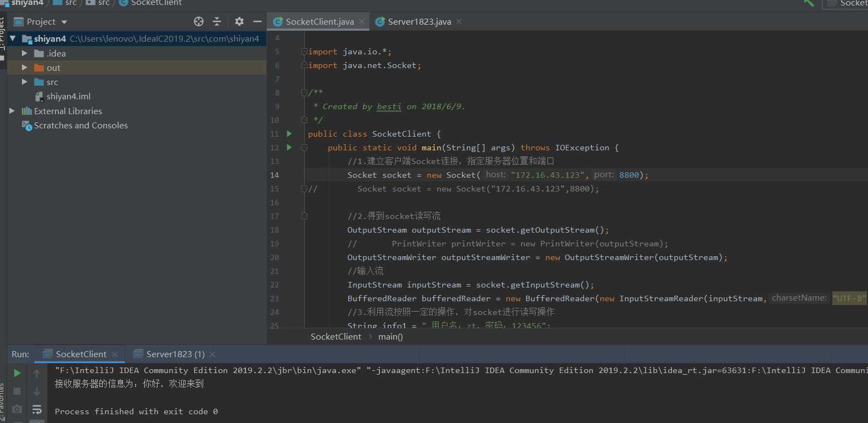Expand External Libraries node
Screen dimensions: 868x423
coord(12,111)
